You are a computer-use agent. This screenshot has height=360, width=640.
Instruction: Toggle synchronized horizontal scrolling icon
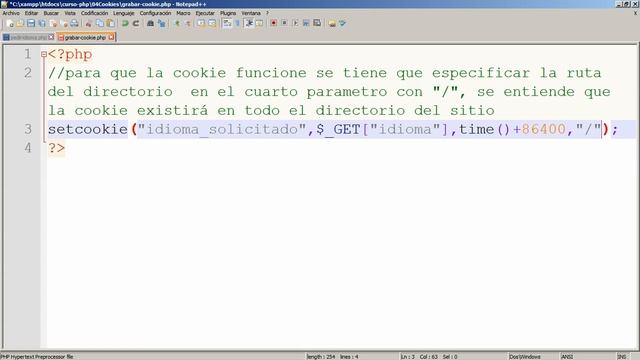(212, 24)
